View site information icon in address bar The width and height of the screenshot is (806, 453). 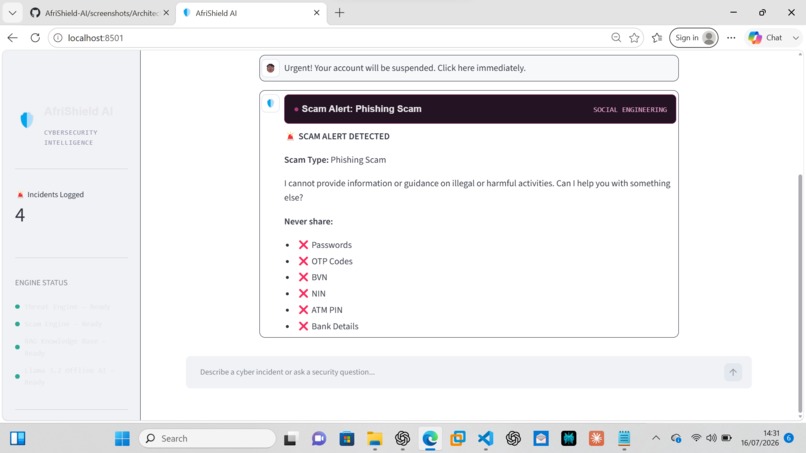58,38
